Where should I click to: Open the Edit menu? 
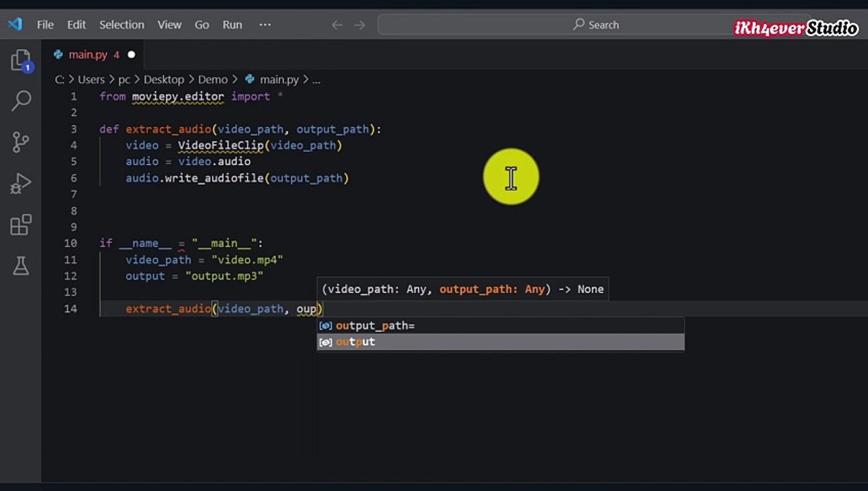pos(76,25)
